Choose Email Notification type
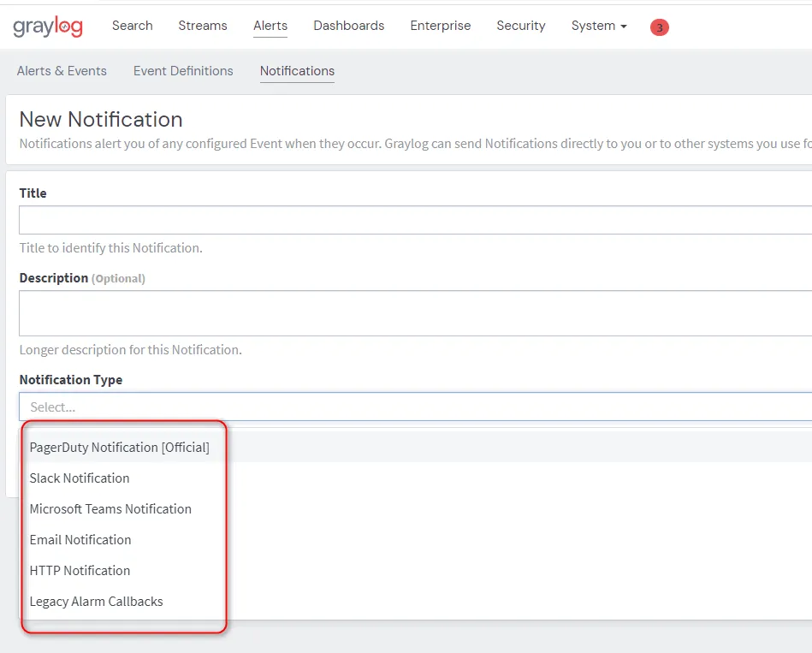This screenshot has width=812, height=653. pyautogui.click(x=80, y=540)
